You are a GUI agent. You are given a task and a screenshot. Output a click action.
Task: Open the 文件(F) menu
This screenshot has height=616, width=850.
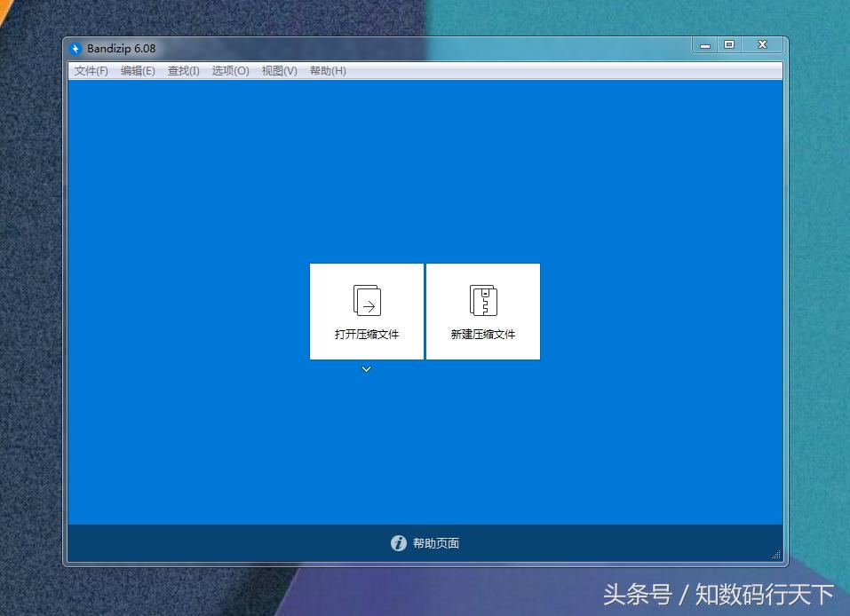point(89,70)
